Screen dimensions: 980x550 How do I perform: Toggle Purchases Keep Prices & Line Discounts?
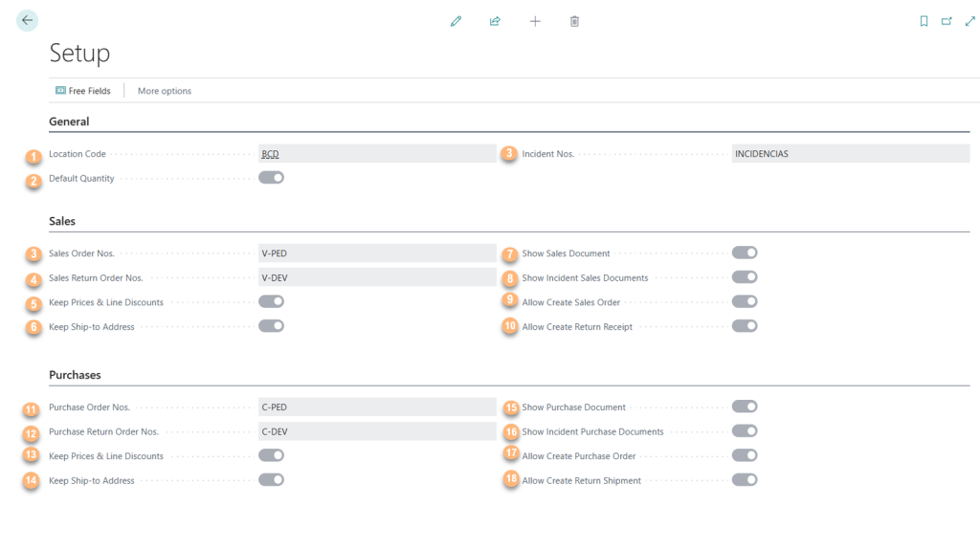(x=271, y=455)
